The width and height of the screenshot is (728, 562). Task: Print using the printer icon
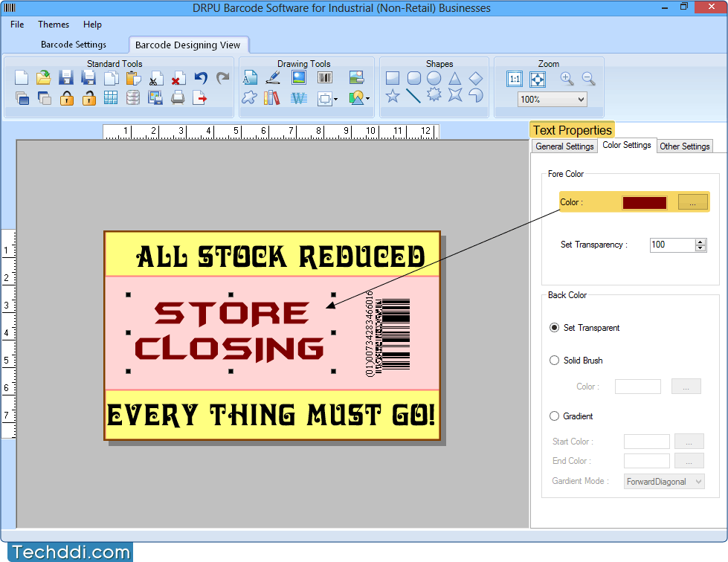click(178, 98)
